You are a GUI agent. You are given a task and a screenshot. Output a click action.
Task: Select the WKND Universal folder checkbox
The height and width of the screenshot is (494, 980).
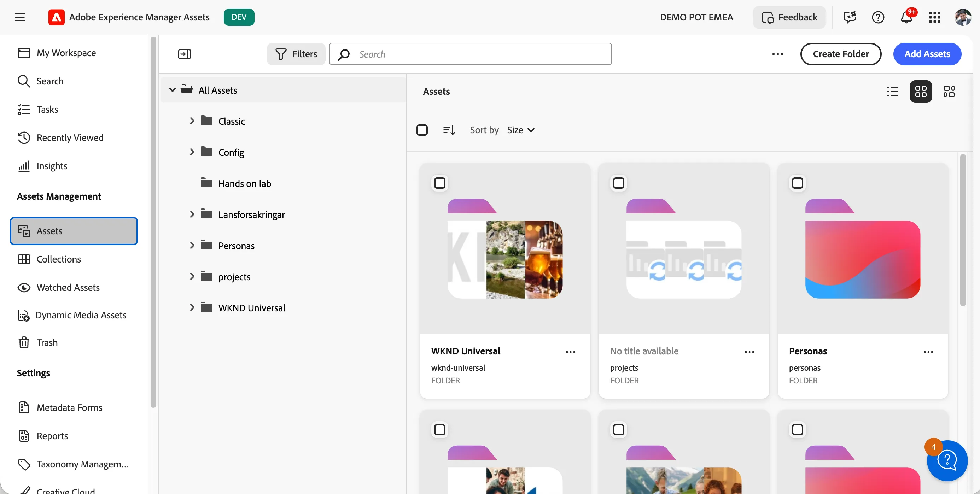pyautogui.click(x=440, y=183)
